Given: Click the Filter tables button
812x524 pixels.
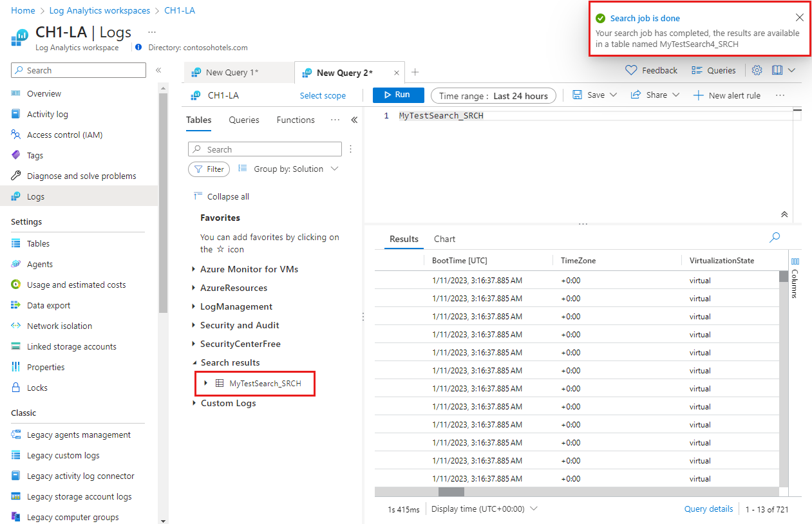Looking at the screenshot, I should (x=209, y=169).
